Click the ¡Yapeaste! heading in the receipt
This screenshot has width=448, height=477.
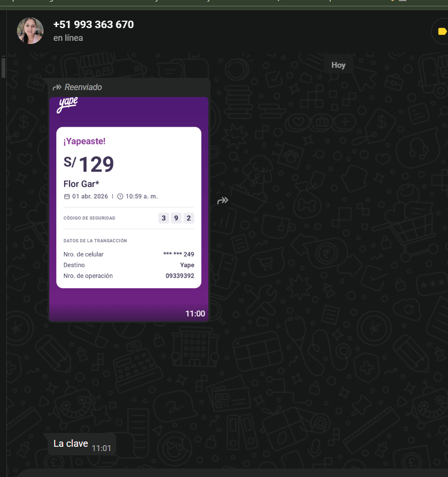84,142
